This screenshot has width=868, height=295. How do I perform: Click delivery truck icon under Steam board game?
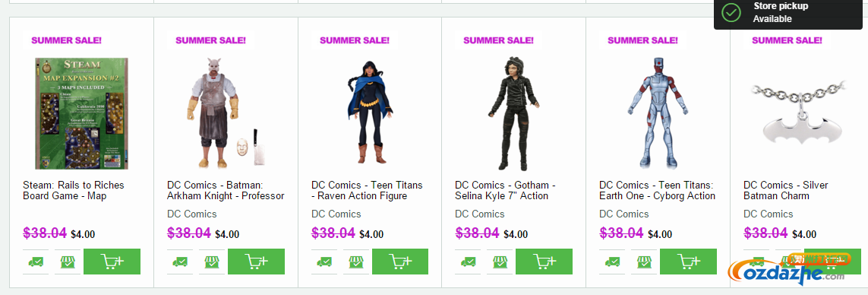(36, 262)
